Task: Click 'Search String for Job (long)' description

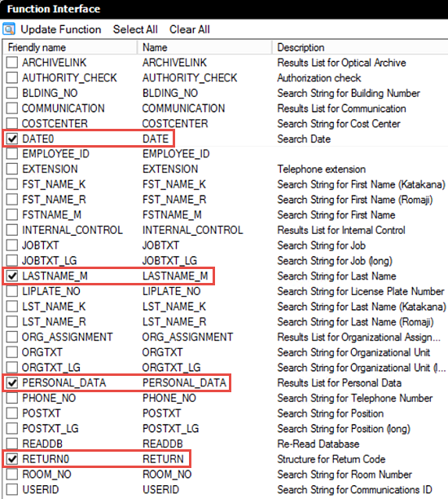Action: tap(335, 261)
